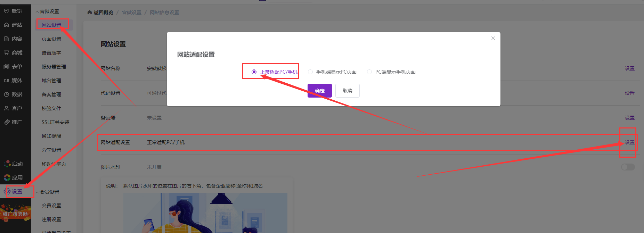Go back via 返回概览 breadcrumb
The image size is (644, 233).
(x=104, y=13)
